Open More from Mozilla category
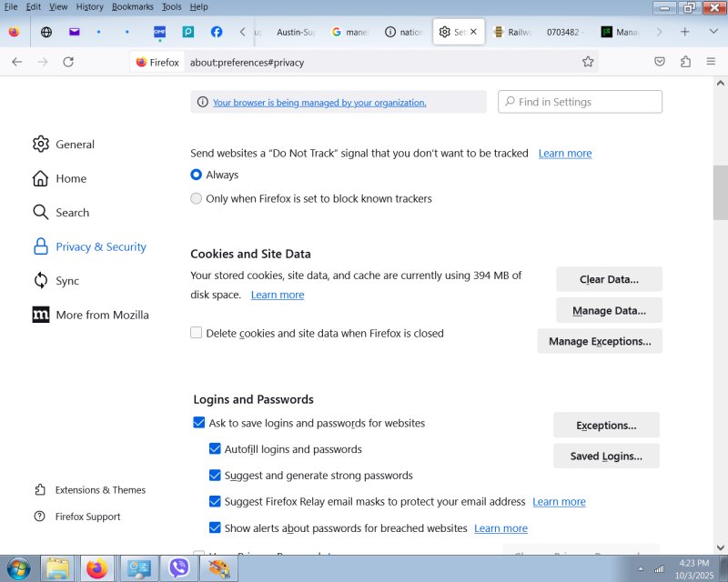This screenshot has width=728, height=582. [90, 316]
